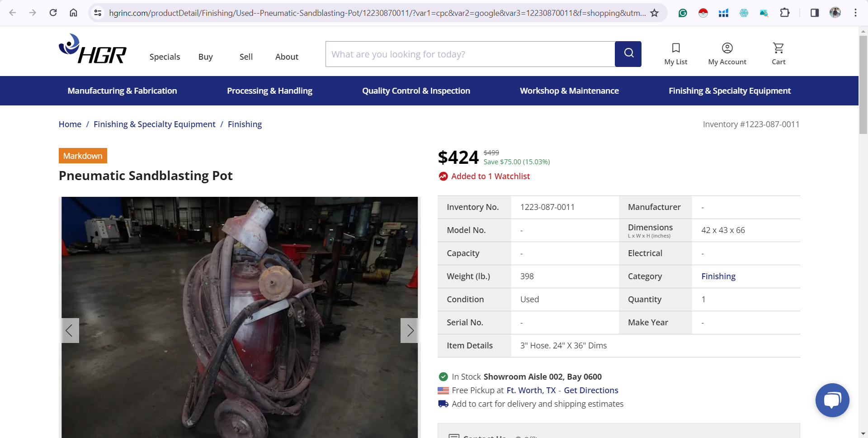Open the Extensions puzzle icon
Viewport: 868px width, 438px height.
(x=785, y=13)
